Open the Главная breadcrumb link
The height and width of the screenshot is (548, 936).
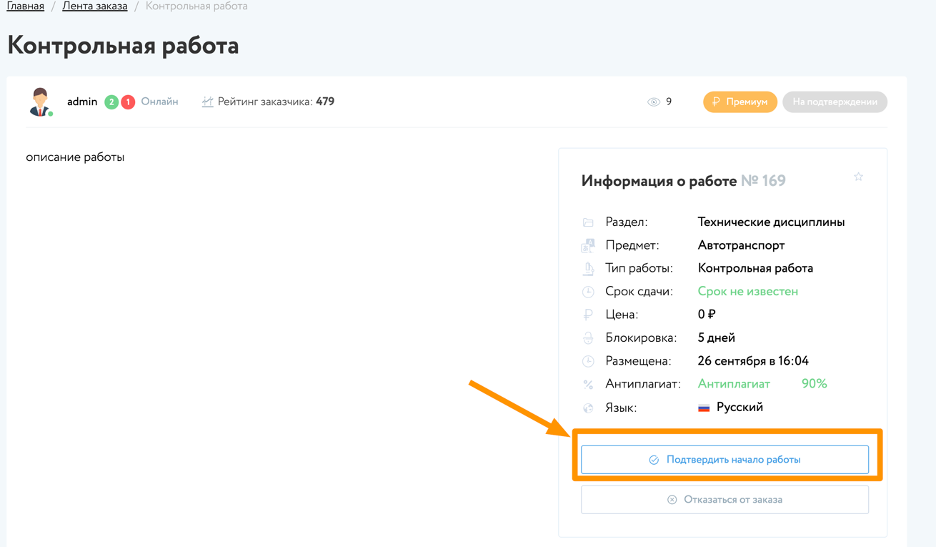point(26,6)
